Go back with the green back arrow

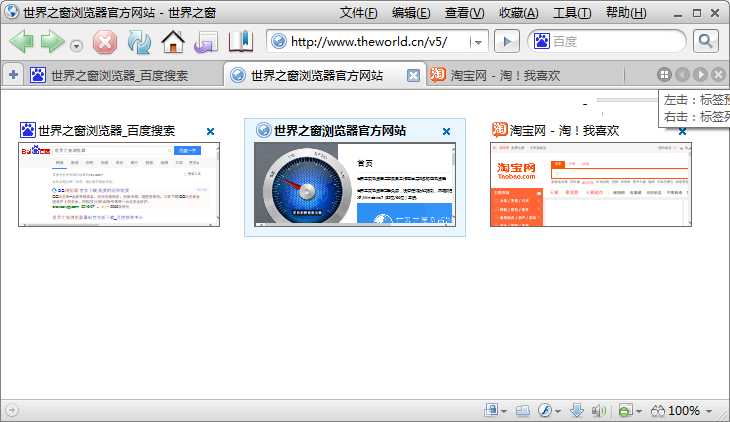21,41
